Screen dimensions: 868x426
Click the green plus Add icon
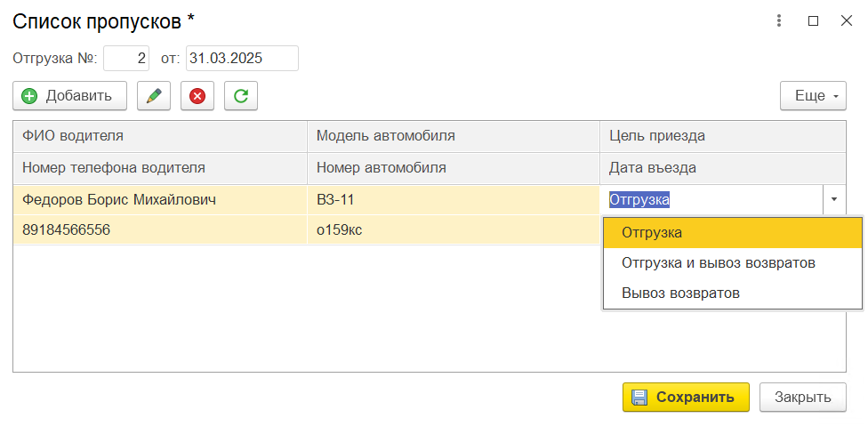(30, 96)
